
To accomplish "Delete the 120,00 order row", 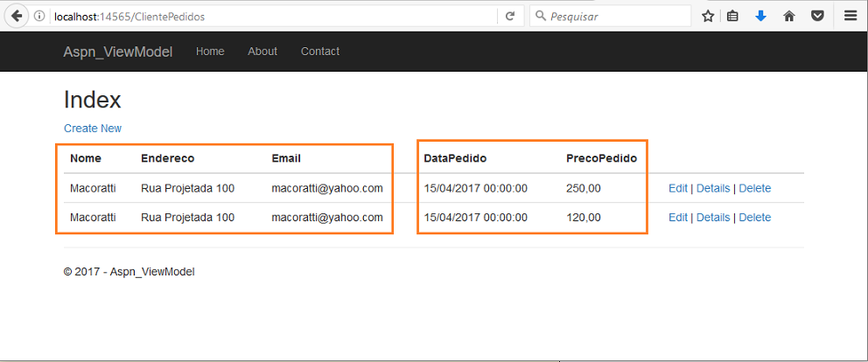I will [x=754, y=218].
